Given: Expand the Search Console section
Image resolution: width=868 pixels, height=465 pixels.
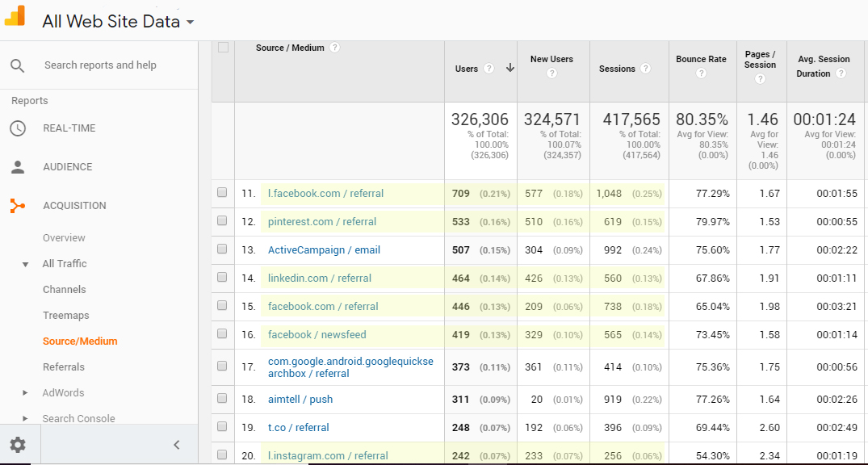Looking at the screenshot, I should click(25, 418).
